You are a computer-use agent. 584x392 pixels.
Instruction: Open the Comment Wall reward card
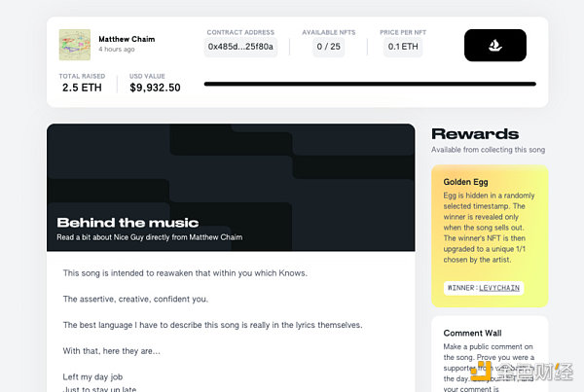point(490,354)
